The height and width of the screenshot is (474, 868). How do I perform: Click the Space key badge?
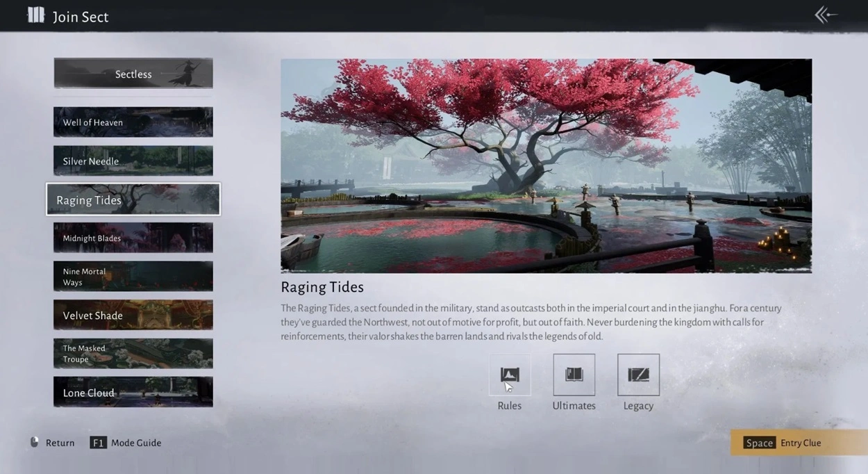tap(759, 443)
